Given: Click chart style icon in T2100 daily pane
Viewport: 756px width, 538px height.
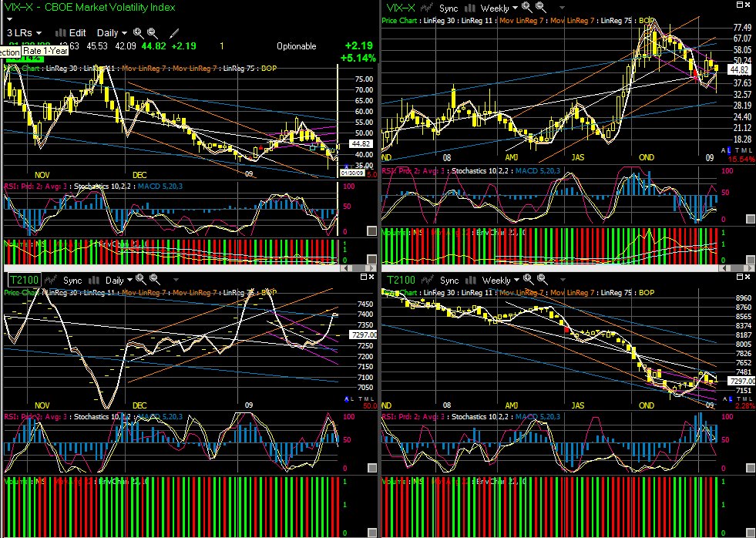Looking at the screenshot, I should 51,280.
